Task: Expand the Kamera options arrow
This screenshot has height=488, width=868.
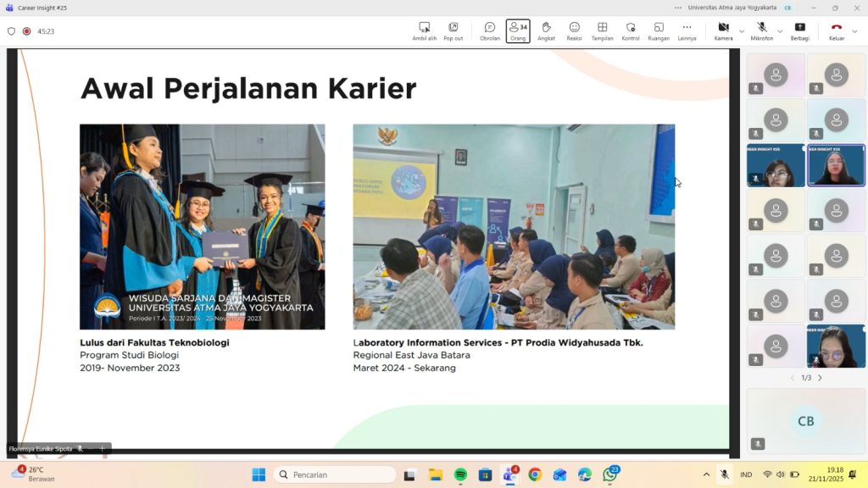Action: click(x=742, y=31)
